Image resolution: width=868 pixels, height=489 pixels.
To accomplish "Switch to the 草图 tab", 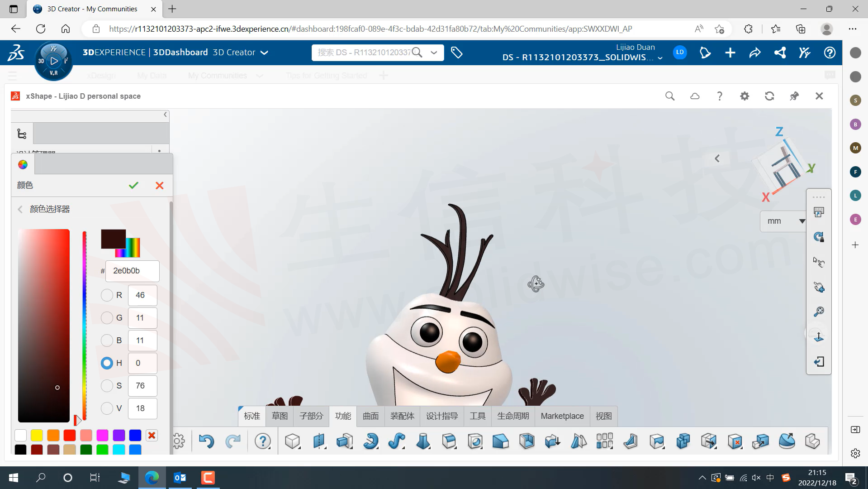I will click(x=280, y=416).
